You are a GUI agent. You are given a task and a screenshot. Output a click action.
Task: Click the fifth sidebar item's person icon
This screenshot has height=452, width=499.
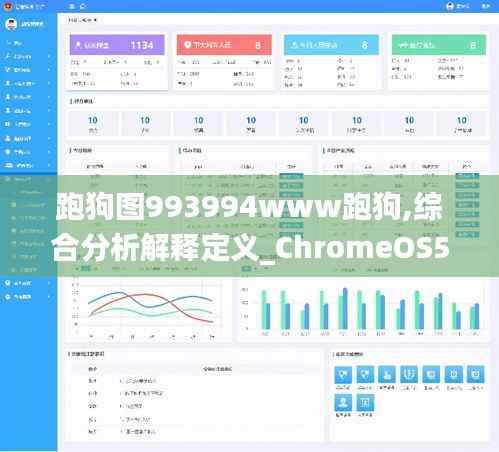(8, 97)
